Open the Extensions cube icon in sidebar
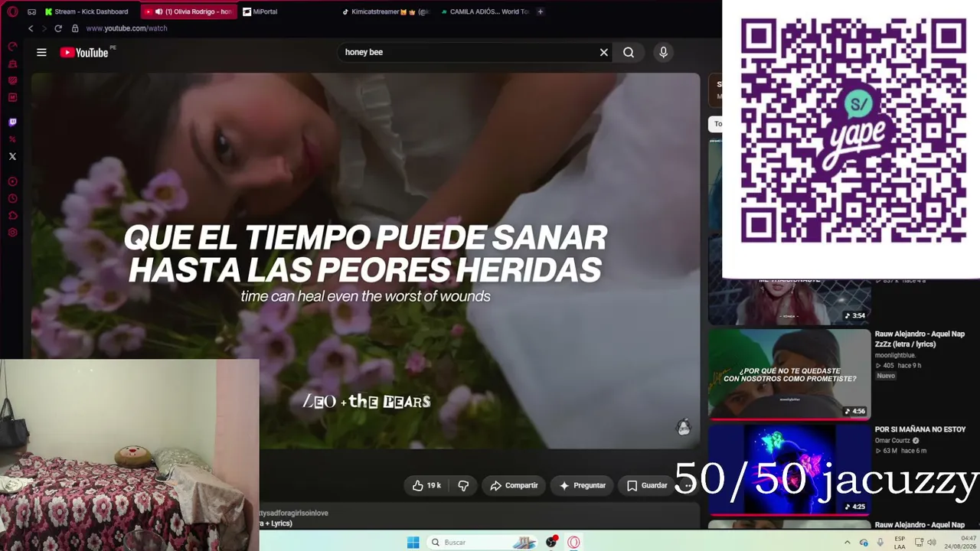 pos(12,216)
